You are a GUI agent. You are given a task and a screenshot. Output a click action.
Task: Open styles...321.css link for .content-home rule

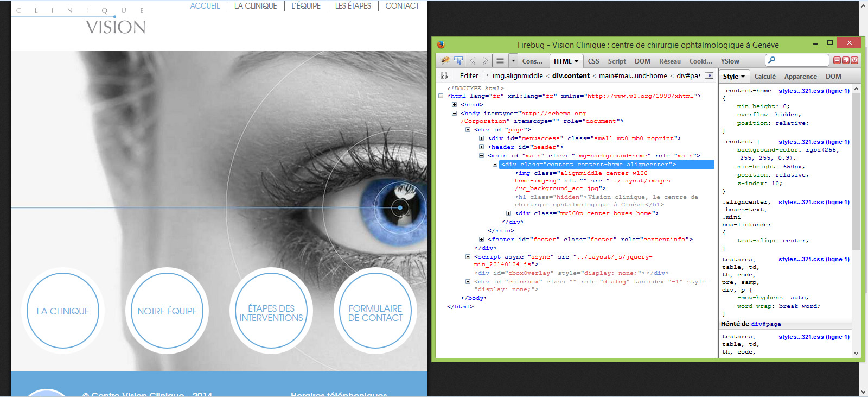coord(814,91)
